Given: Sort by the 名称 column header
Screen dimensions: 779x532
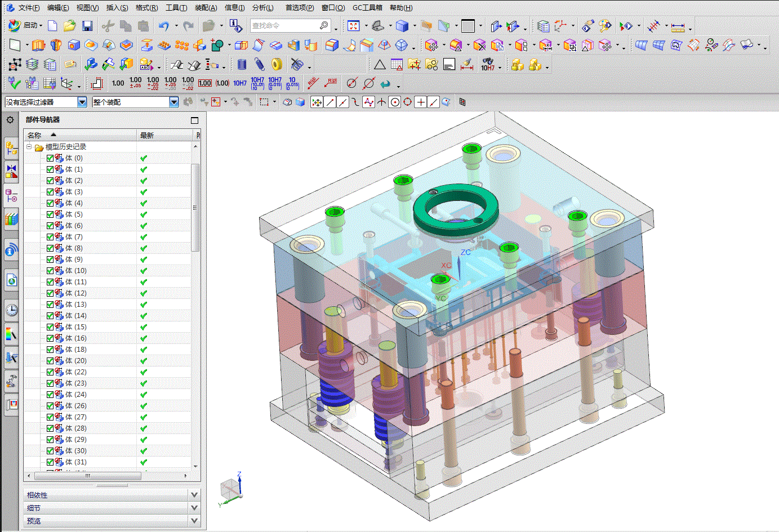Looking at the screenshot, I should (80, 135).
